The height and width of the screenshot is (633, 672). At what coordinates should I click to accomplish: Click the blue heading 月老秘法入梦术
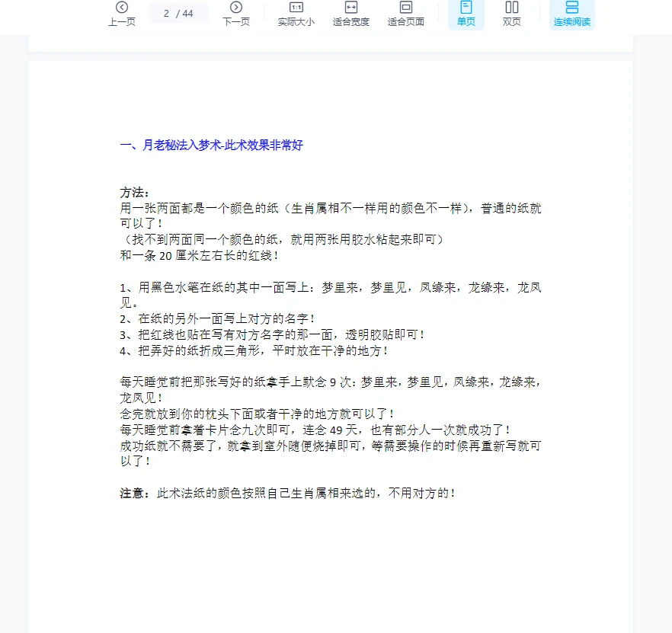pyautogui.click(x=211, y=145)
